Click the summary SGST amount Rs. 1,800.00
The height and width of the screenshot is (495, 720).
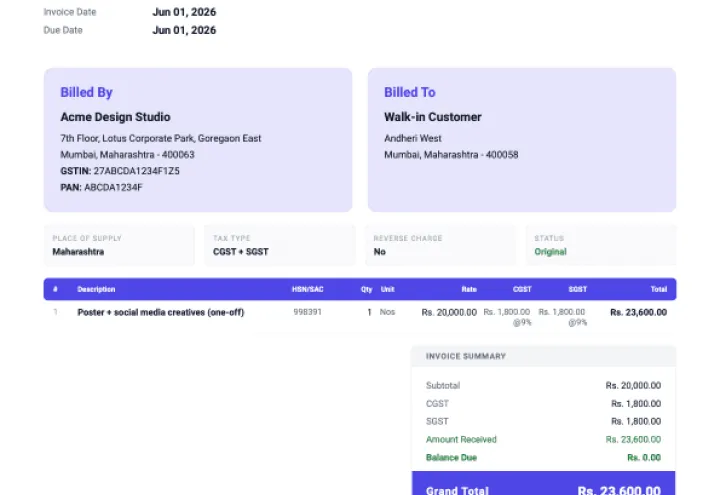[x=636, y=422]
